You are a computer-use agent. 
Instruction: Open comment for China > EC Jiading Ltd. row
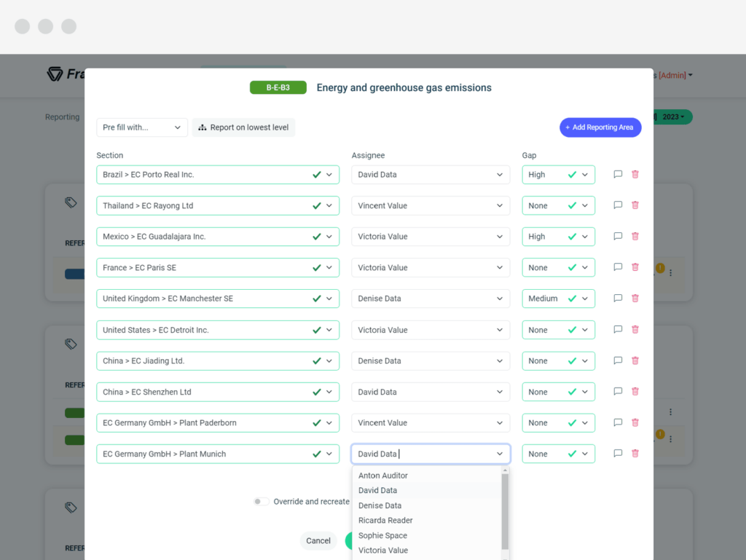pyautogui.click(x=618, y=360)
